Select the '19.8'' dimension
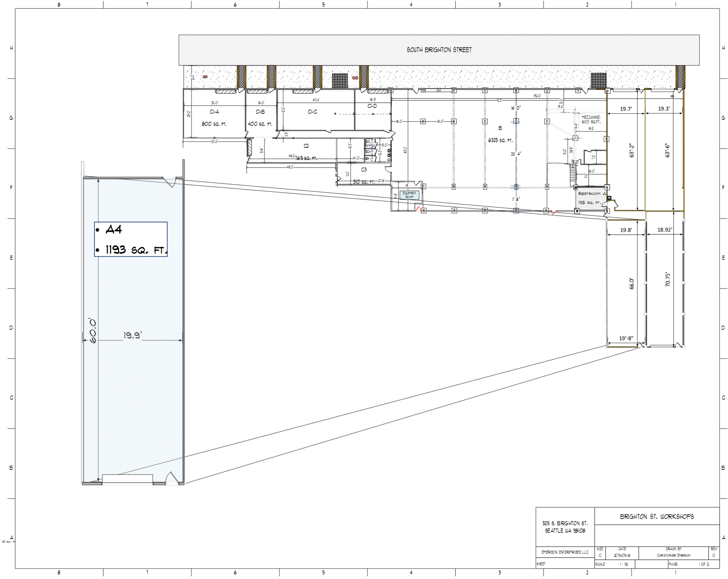The width and height of the screenshot is (728, 579). pyautogui.click(x=626, y=230)
